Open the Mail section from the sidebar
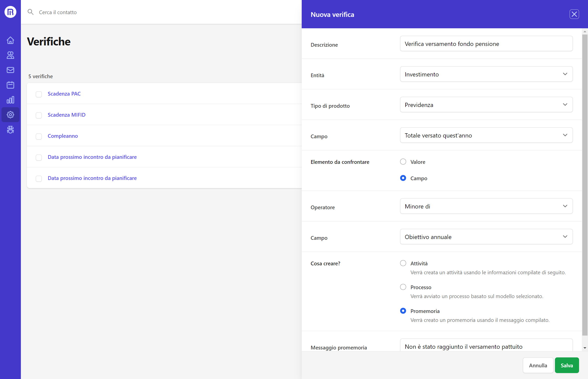Screen dimensions: 588x379 click(10, 70)
